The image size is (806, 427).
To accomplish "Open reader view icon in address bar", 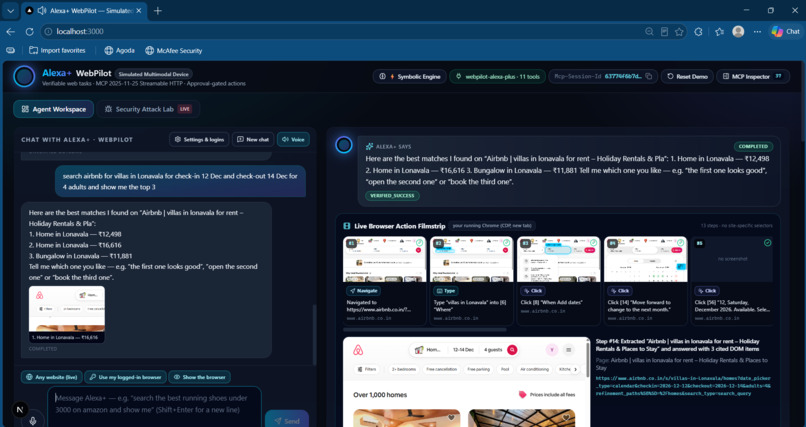I will coord(664,31).
